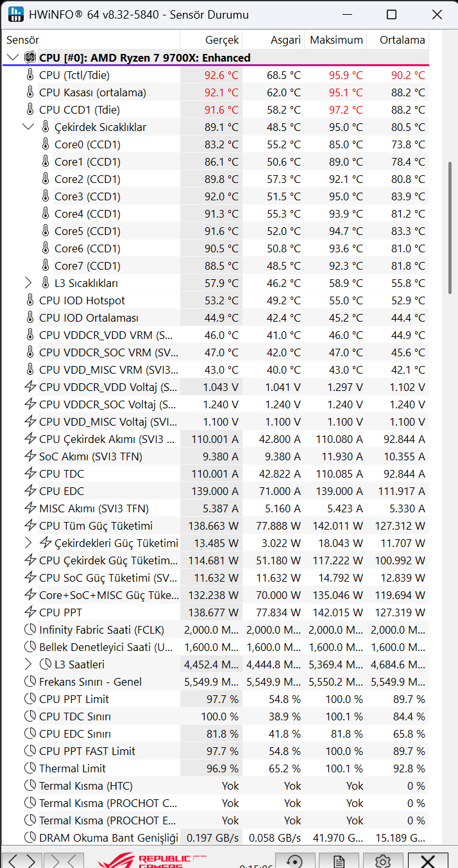Click the thermometer icon beside Core0 (CCD1)
The image size is (458, 868).
coord(46,144)
